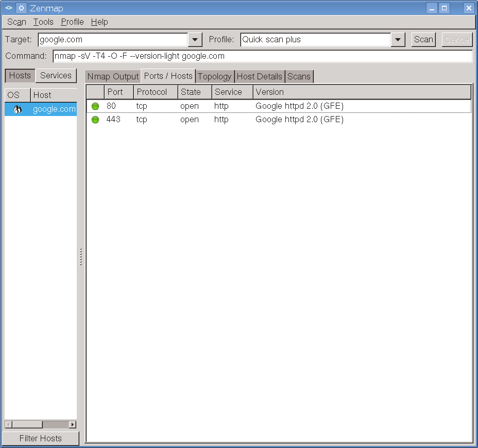
Task: Click the dotted pane splitter handle
Action: tap(81, 257)
